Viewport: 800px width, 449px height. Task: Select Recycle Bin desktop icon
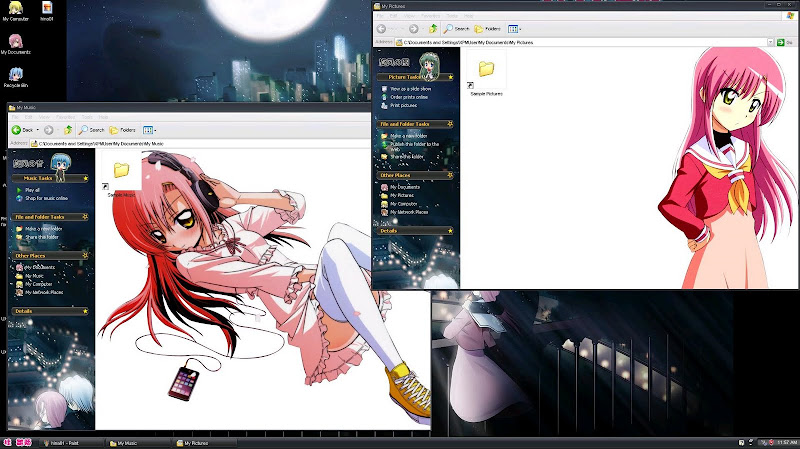coord(16,78)
